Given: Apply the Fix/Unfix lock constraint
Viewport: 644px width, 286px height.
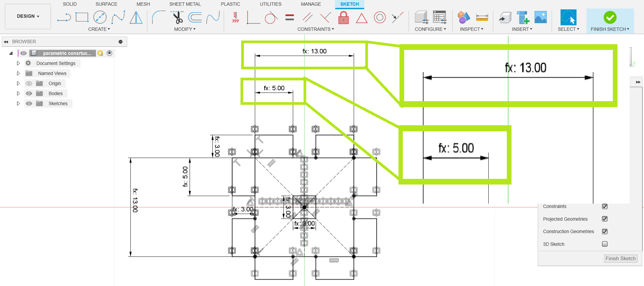Looking at the screenshot, I should [x=343, y=17].
